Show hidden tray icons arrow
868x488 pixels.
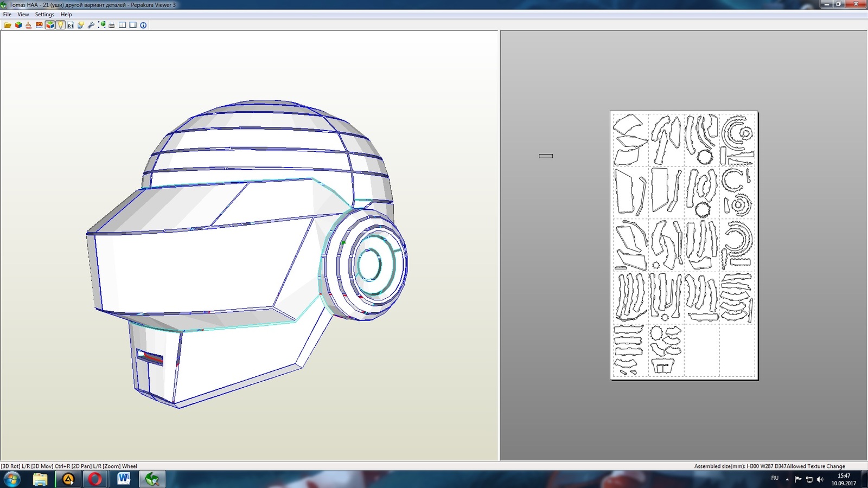787,479
